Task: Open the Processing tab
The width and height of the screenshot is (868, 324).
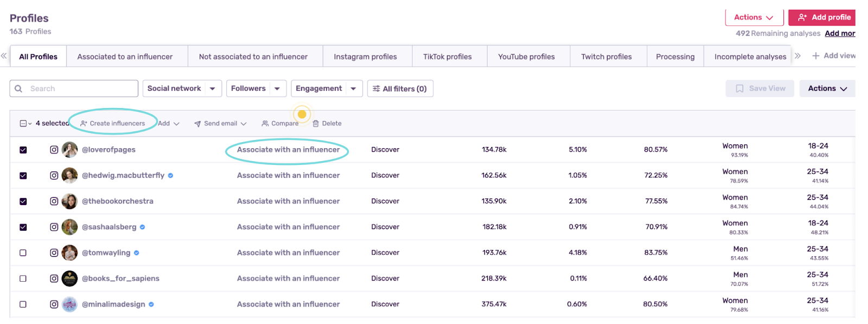Action: coord(675,56)
